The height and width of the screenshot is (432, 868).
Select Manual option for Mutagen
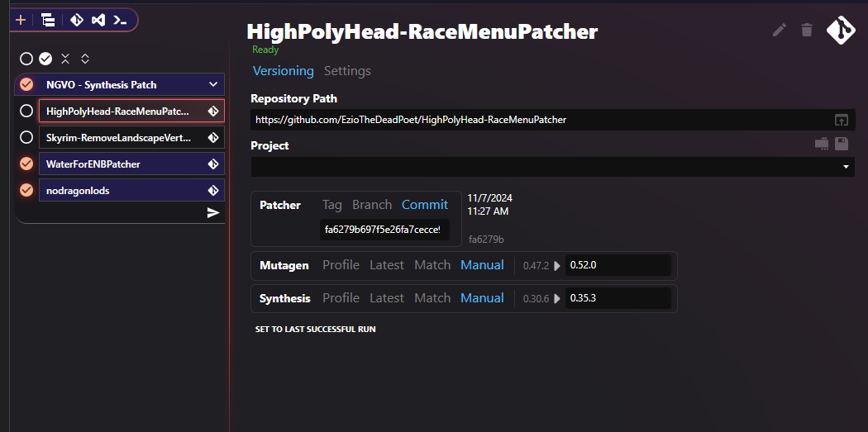(x=482, y=265)
